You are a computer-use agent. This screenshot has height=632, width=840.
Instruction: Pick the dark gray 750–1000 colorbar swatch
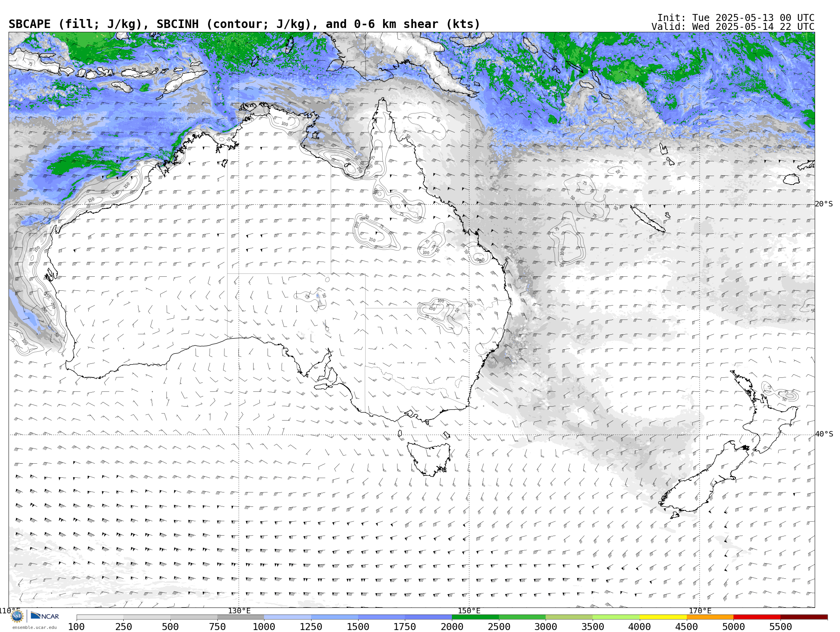241,617
